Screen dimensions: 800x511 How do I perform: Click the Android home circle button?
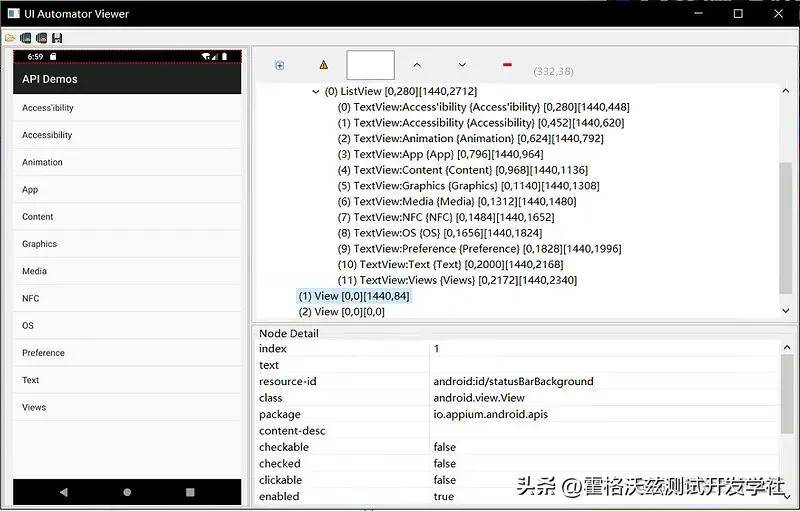pos(127,492)
